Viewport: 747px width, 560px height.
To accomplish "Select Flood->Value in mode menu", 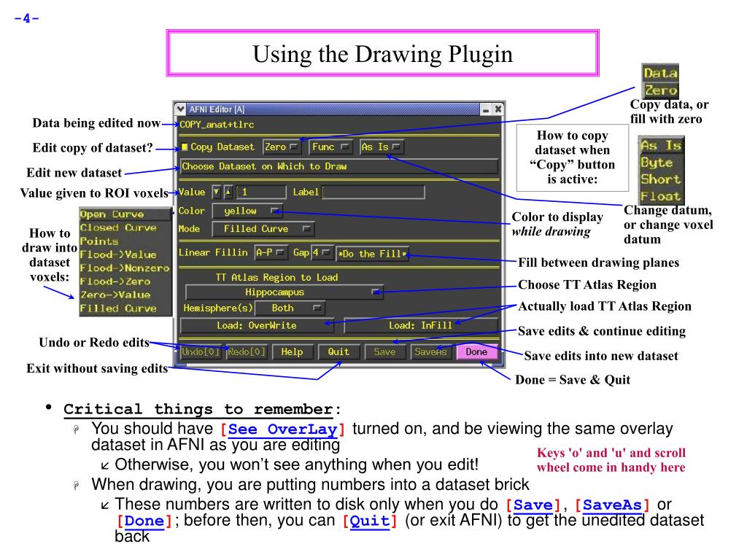I will click(x=125, y=254).
